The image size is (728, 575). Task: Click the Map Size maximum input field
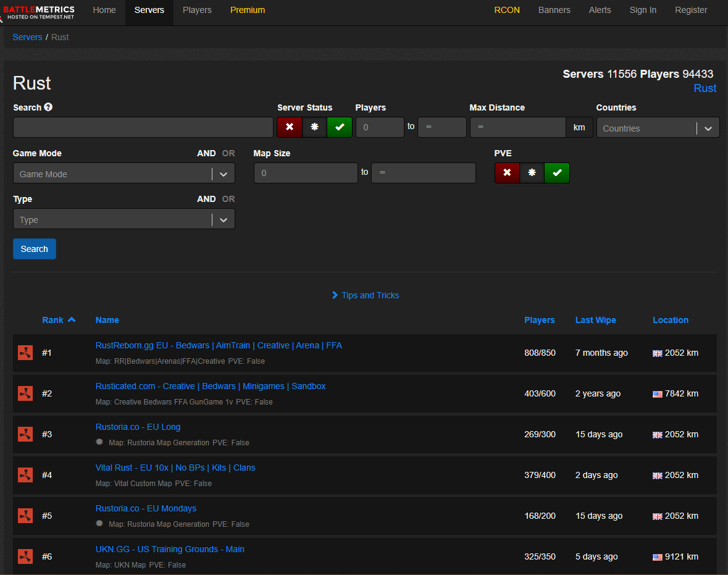click(x=424, y=173)
